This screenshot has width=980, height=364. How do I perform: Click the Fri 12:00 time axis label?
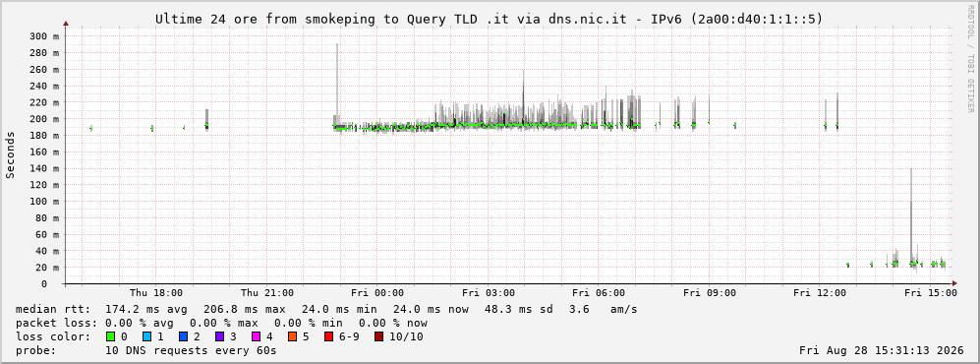point(820,293)
